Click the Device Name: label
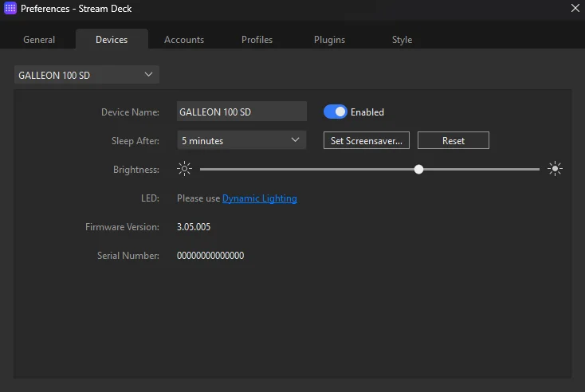This screenshot has width=585, height=392. click(130, 112)
